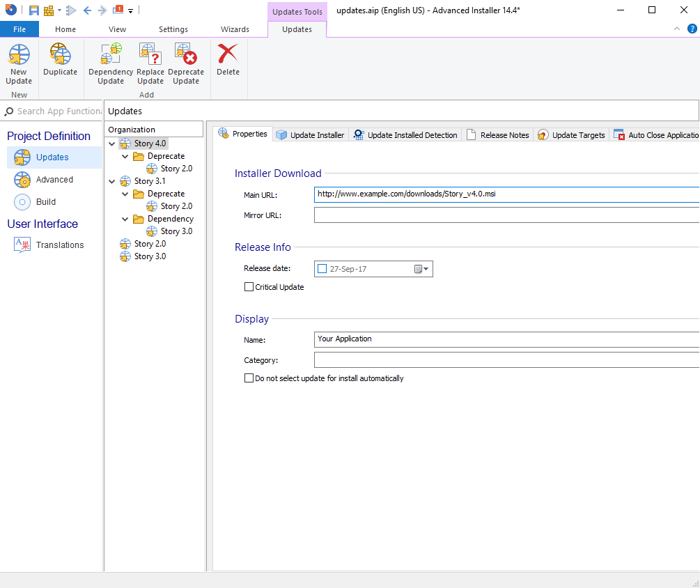The height and width of the screenshot is (588, 700).
Task: Open Customize Quick Access Toolbar dropdown
Action: (x=131, y=10)
